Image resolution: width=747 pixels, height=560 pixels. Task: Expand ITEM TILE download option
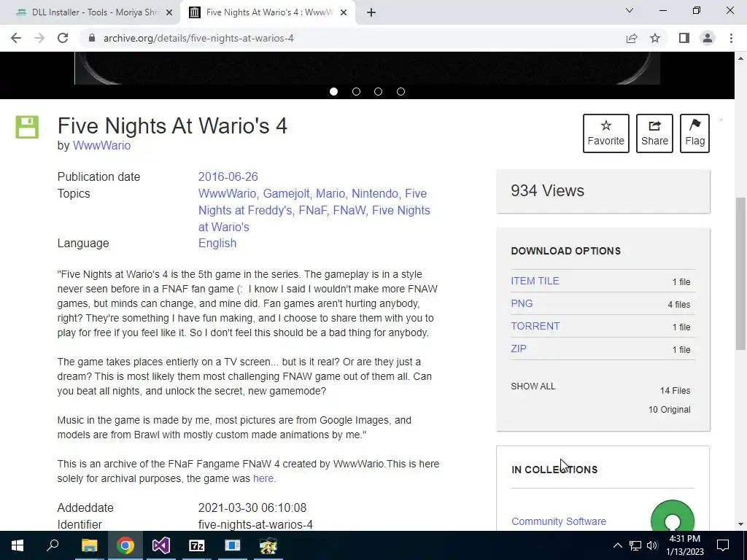point(535,281)
